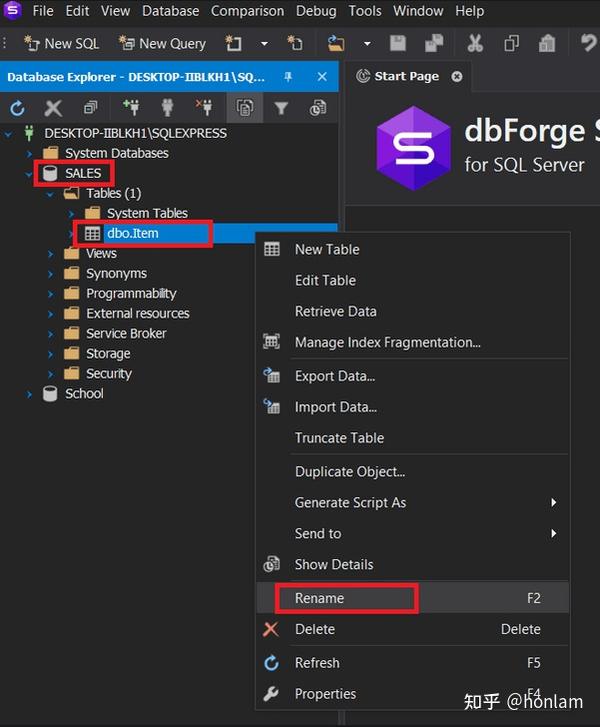Click the new document icon beside New Query
Viewport: 600px width, 727px height.
click(x=233, y=44)
